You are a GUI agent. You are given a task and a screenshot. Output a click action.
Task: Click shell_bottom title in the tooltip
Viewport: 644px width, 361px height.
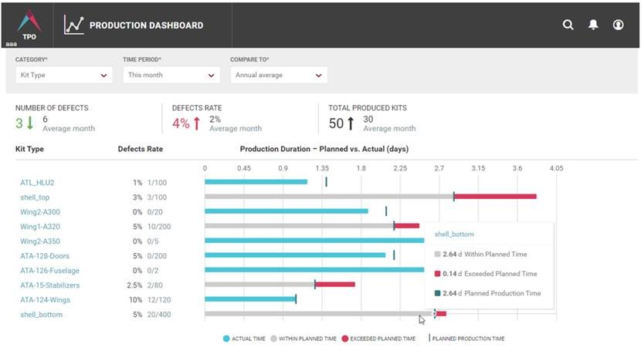454,234
